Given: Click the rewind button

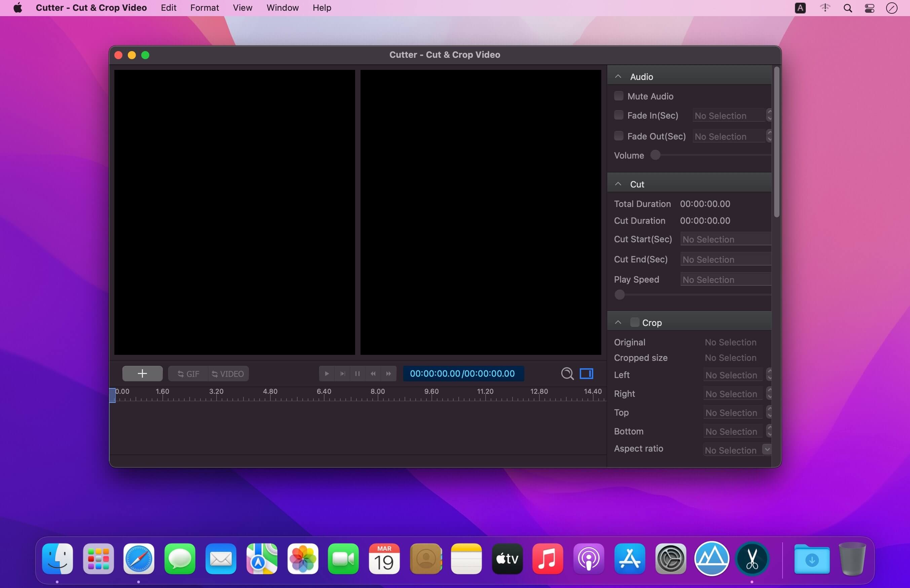Looking at the screenshot, I should pyautogui.click(x=373, y=373).
